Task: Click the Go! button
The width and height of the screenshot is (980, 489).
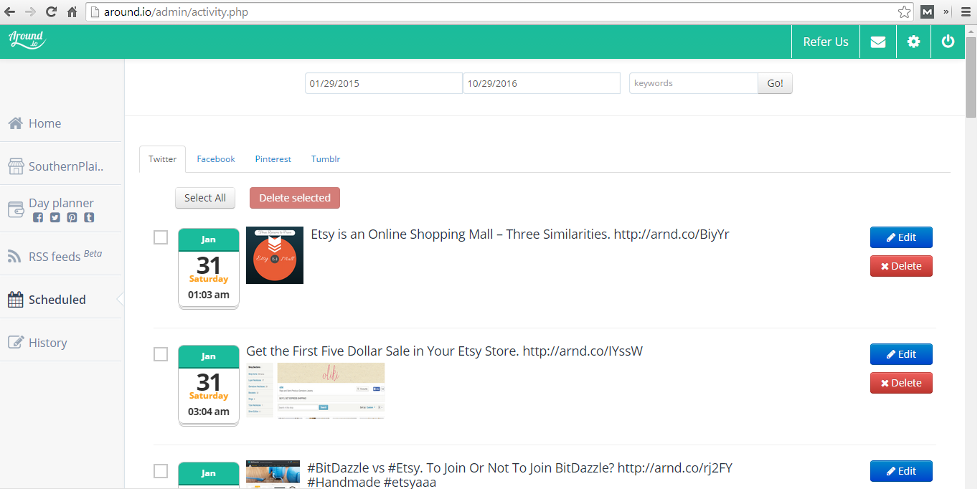Action: pos(775,83)
